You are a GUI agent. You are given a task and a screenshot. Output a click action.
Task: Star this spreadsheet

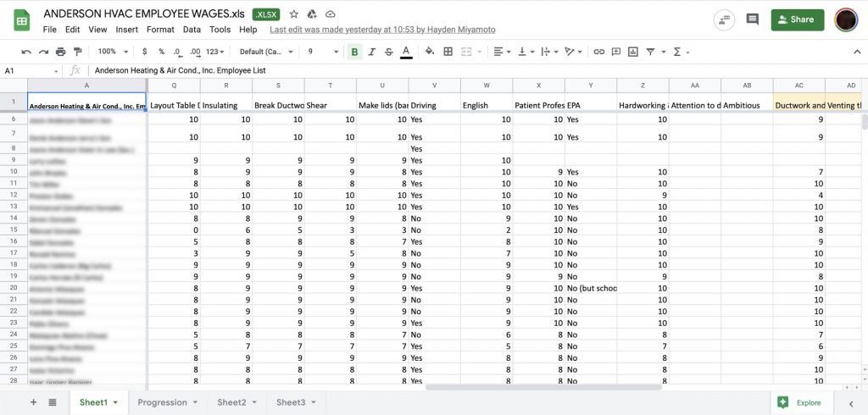294,14
